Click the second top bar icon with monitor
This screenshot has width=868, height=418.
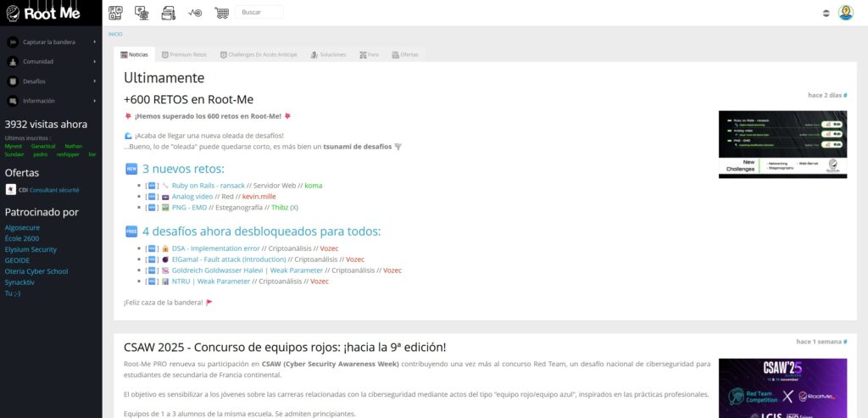click(142, 13)
